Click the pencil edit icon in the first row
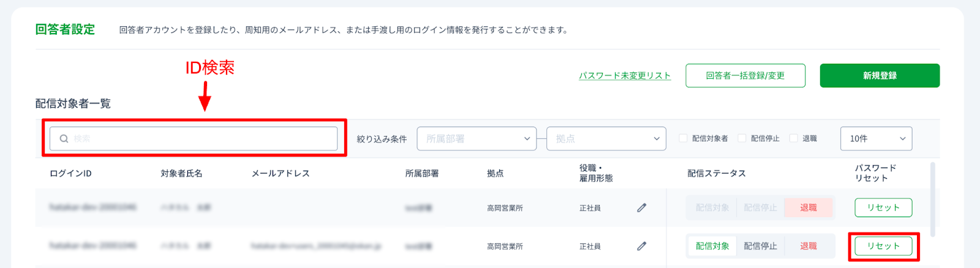The width and height of the screenshot is (980, 268). click(x=641, y=208)
